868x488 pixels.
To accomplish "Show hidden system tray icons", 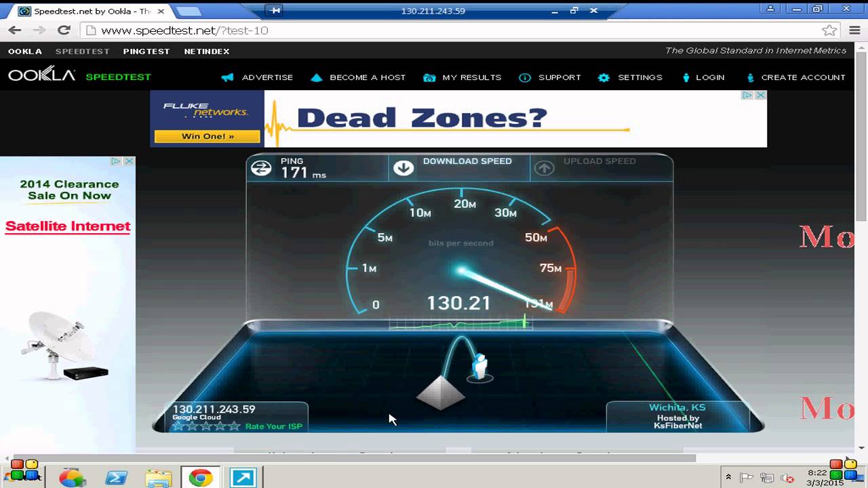I will [728, 477].
